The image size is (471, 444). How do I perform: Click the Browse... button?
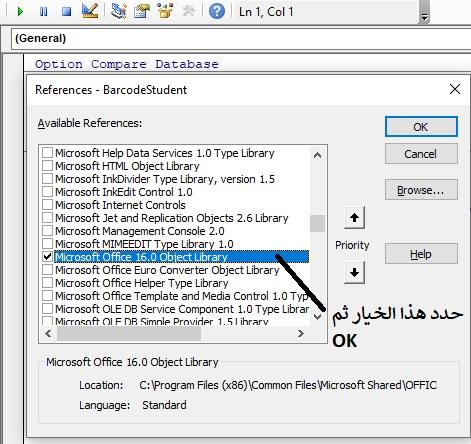421,190
